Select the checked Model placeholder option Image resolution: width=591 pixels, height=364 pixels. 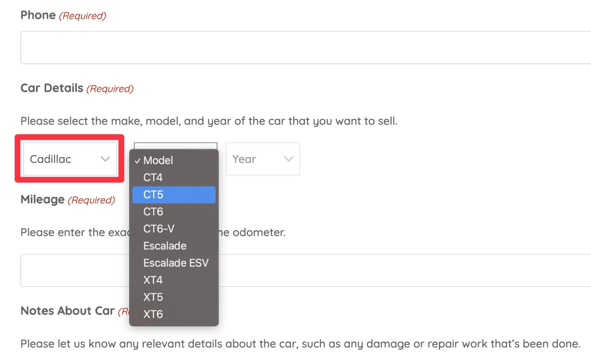(x=174, y=161)
